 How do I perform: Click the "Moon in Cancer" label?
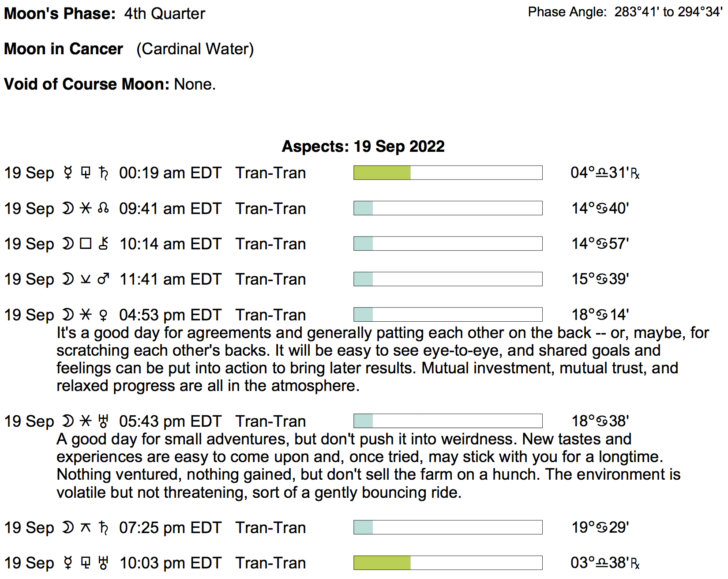[64, 49]
